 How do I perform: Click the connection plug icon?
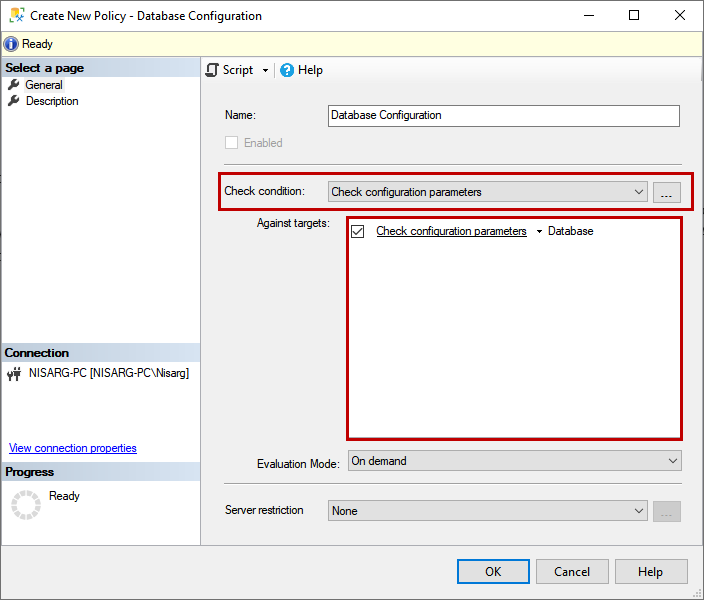pyautogui.click(x=14, y=374)
